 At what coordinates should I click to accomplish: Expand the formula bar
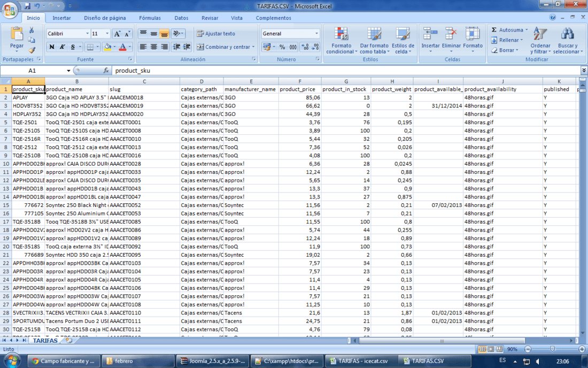(584, 71)
